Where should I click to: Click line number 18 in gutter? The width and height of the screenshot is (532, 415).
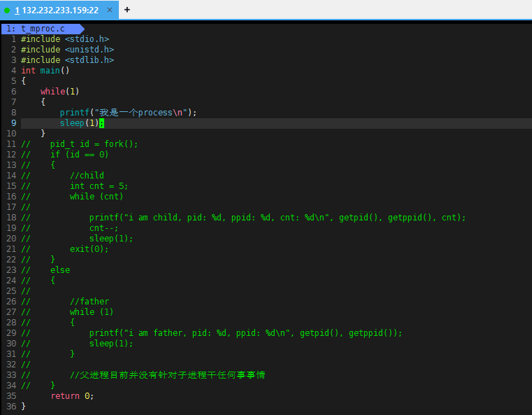pos(11,218)
